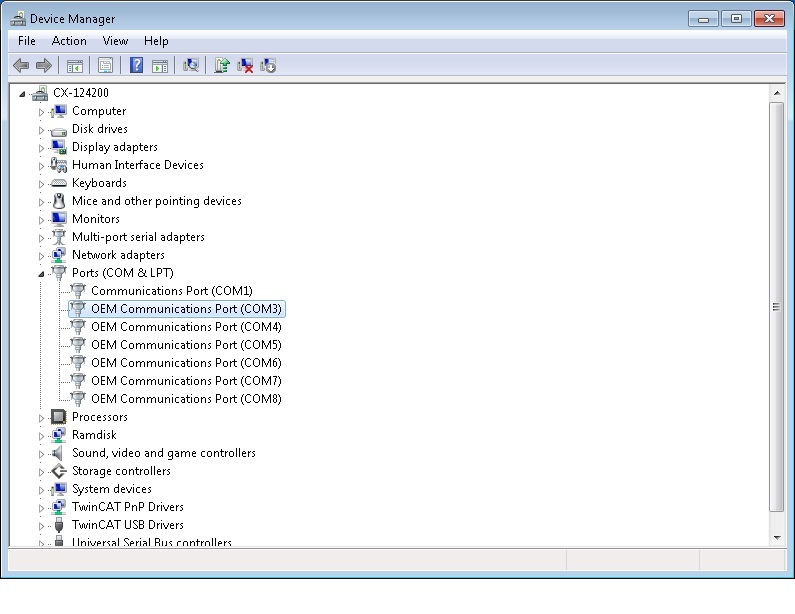The height and width of the screenshot is (614, 795).
Task: Click the Multi-port serial adapters icon
Action: pyautogui.click(x=59, y=237)
